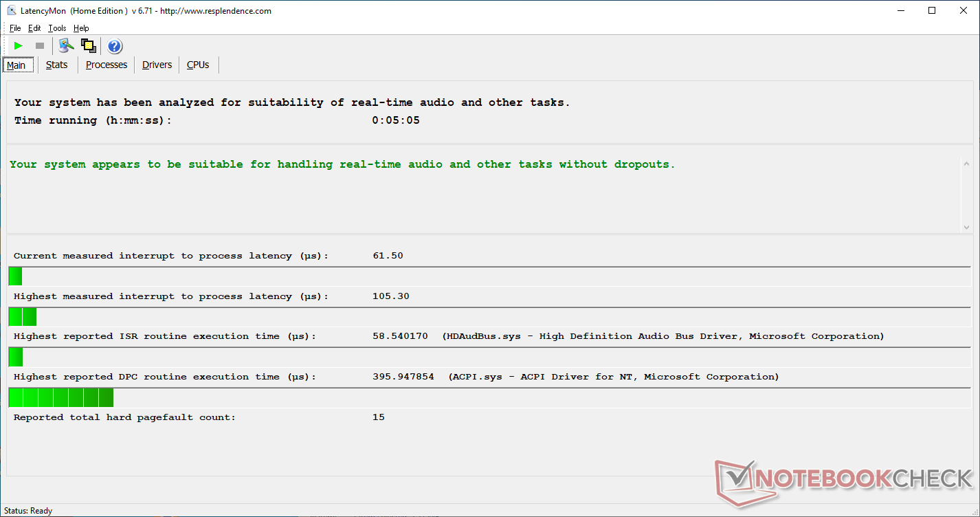This screenshot has height=517, width=980.
Task: Open the Help menu
Action: point(81,28)
